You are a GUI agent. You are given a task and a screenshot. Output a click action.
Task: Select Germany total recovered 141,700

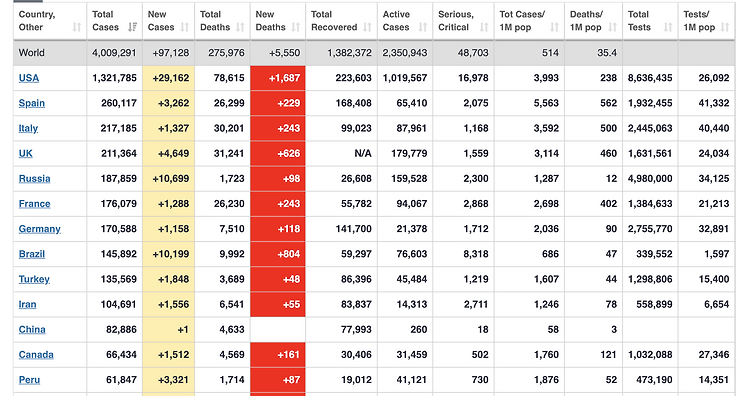[353, 229]
